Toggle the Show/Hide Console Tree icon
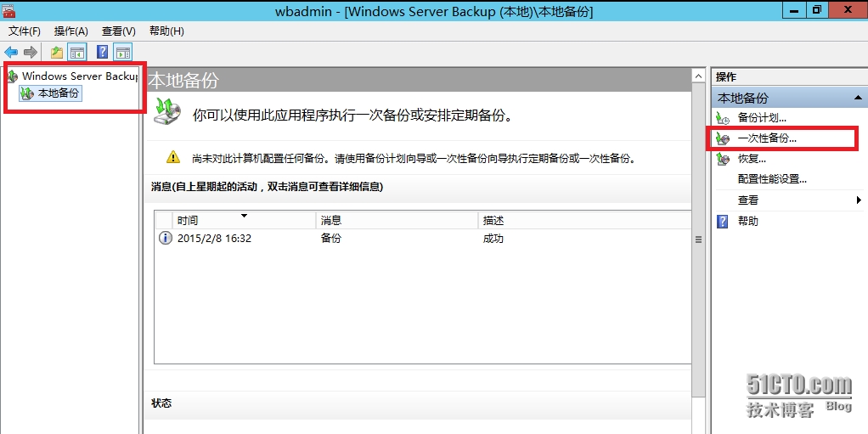The height and width of the screenshot is (434, 868). [x=77, y=53]
